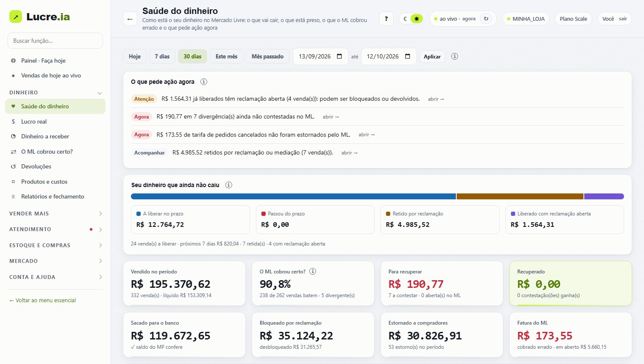
Task: Click the Aplicar button
Action: 432,56
